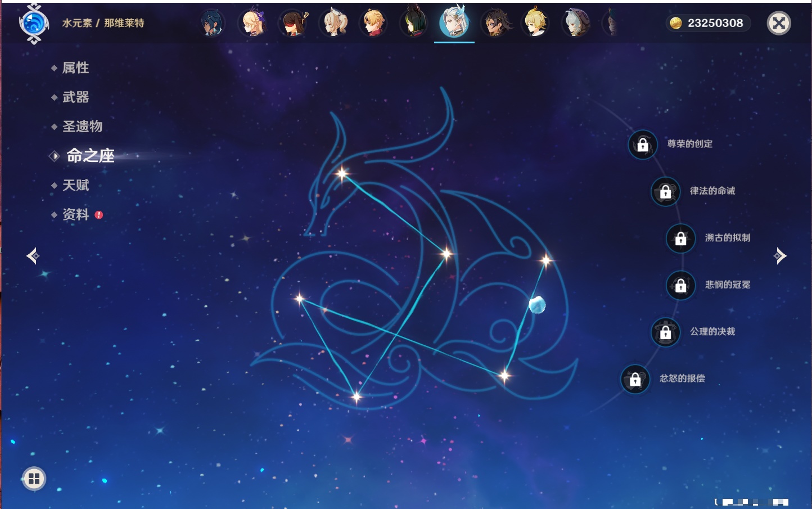
Task: Click the Hydro element emblem icon
Action: point(34,24)
